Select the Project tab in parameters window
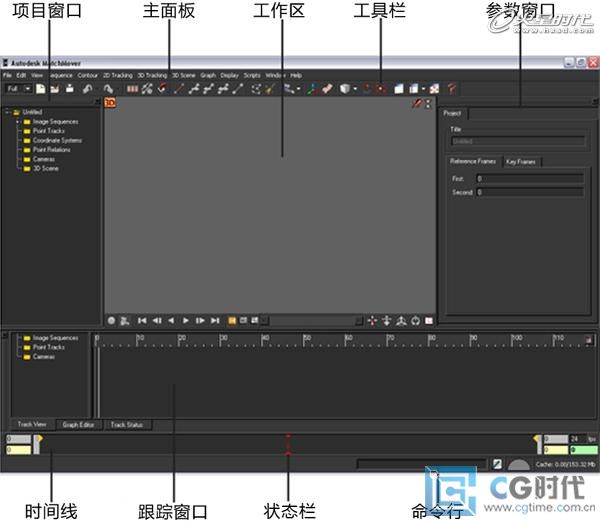The image size is (600, 521). point(453,113)
